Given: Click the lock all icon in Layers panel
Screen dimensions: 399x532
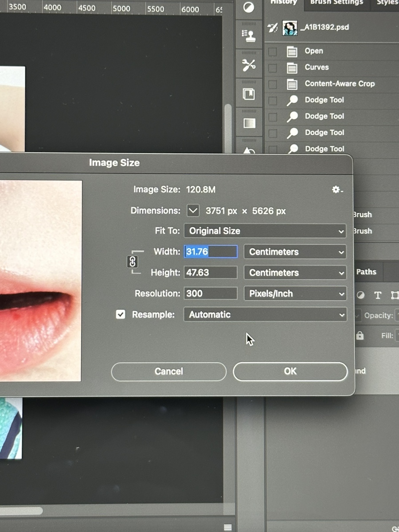Looking at the screenshot, I should coord(360,336).
